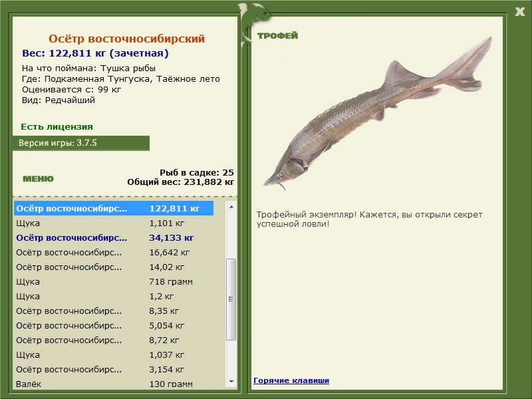Close the trophy window with the X button

pyautogui.click(x=519, y=12)
